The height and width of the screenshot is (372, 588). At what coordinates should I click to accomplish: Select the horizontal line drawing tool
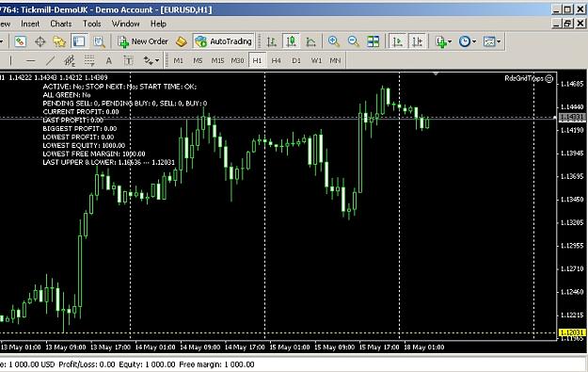click(x=31, y=60)
